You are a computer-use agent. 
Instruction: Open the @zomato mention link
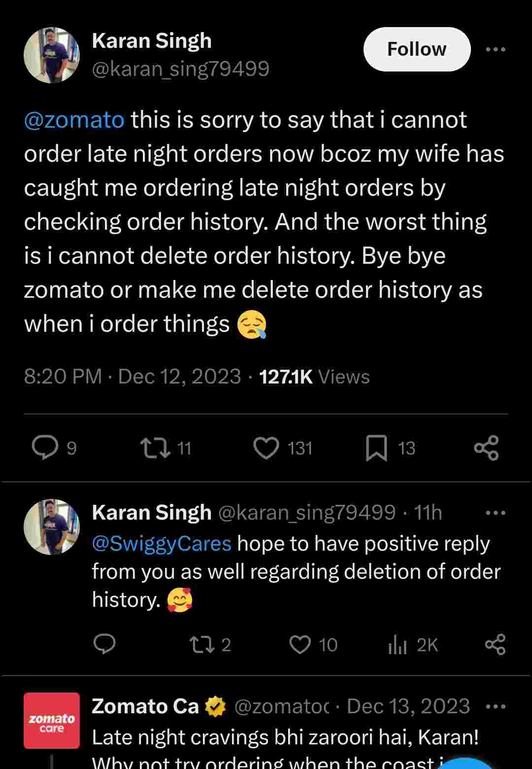click(74, 120)
